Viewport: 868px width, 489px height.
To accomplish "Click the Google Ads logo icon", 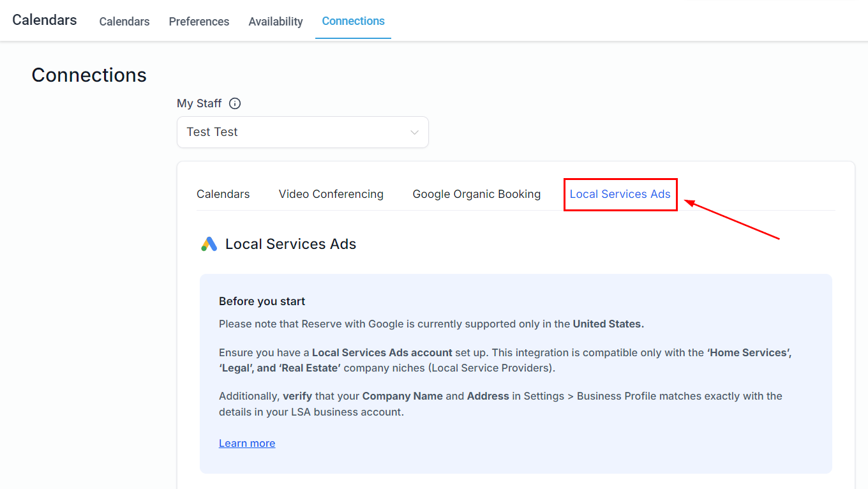I will pyautogui.click(x=209, y=244).
